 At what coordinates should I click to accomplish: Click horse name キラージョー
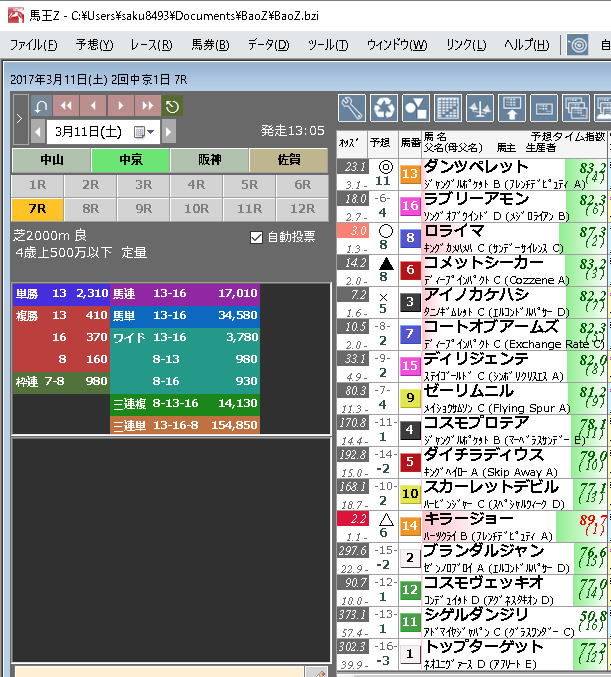tap(469, 519)
